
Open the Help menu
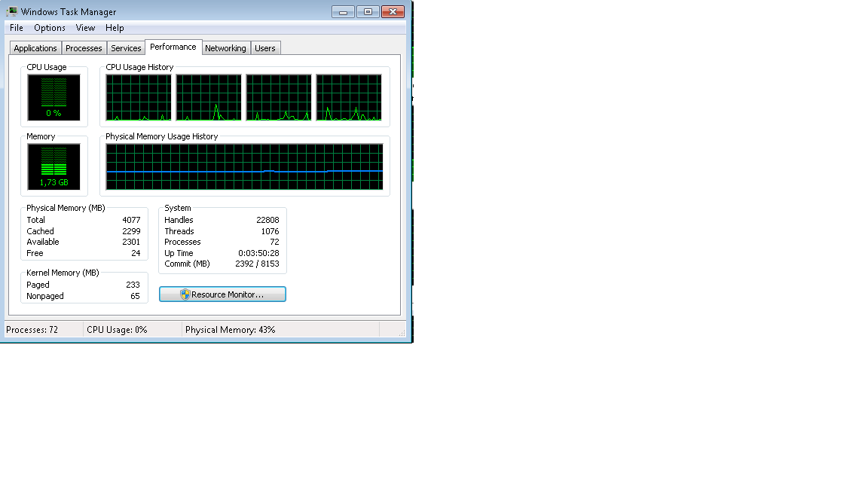point(115,28)
